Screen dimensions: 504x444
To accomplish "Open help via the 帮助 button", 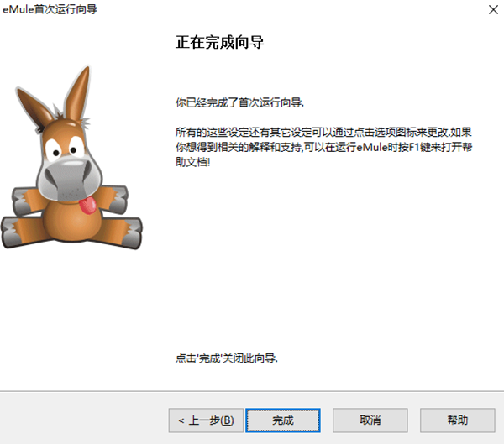I will point(458,420).
